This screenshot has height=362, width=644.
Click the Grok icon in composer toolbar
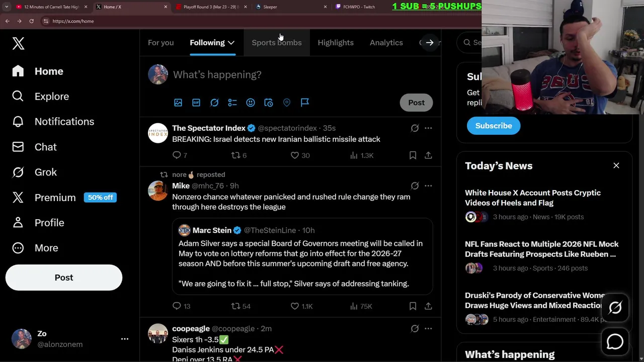tap(214, 103)
